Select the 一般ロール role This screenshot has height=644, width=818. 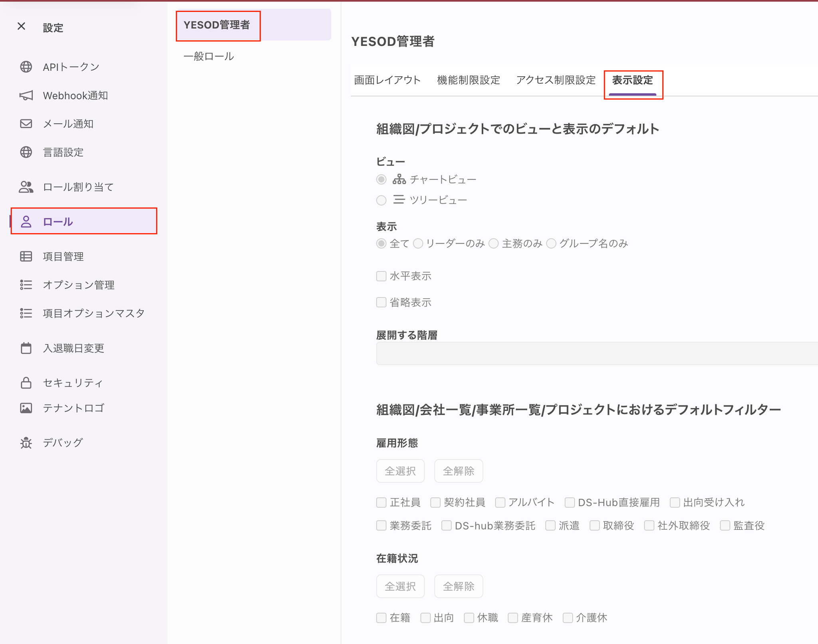tap(208, 56)
